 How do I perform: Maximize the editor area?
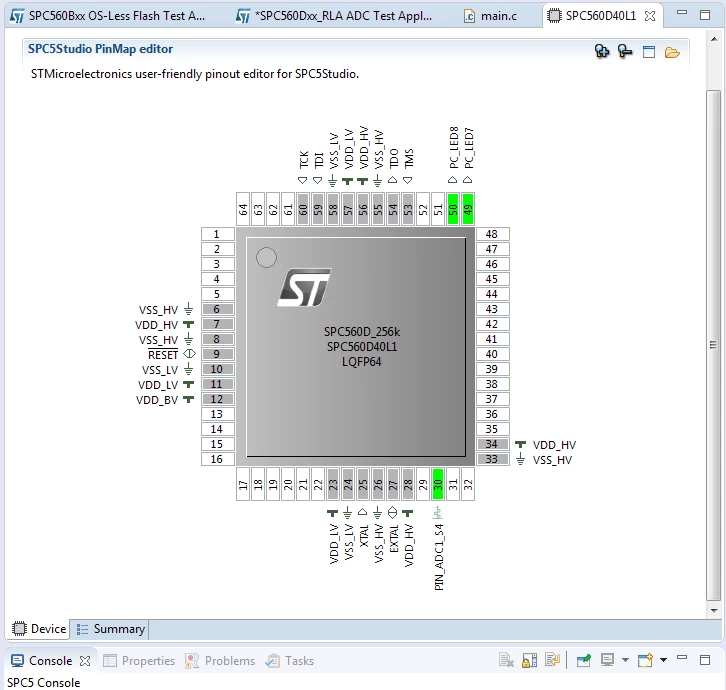[x=705, y=15]
